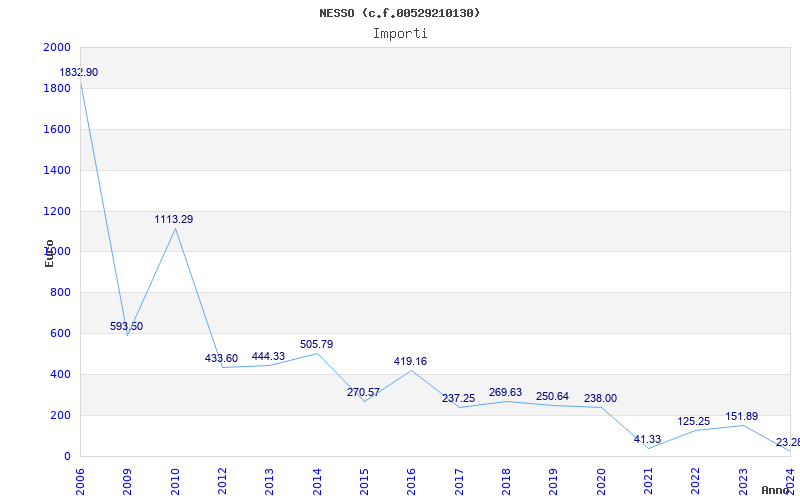Screen dimensions: 800x500
Task: Click the x-axis year 2020
Action: (601, 482)
